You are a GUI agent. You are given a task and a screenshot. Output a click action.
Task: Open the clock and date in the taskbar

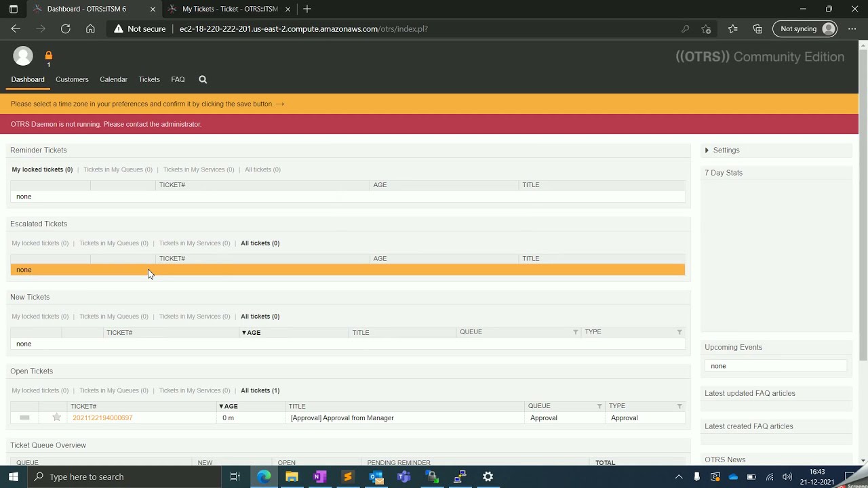pos(817,476)
